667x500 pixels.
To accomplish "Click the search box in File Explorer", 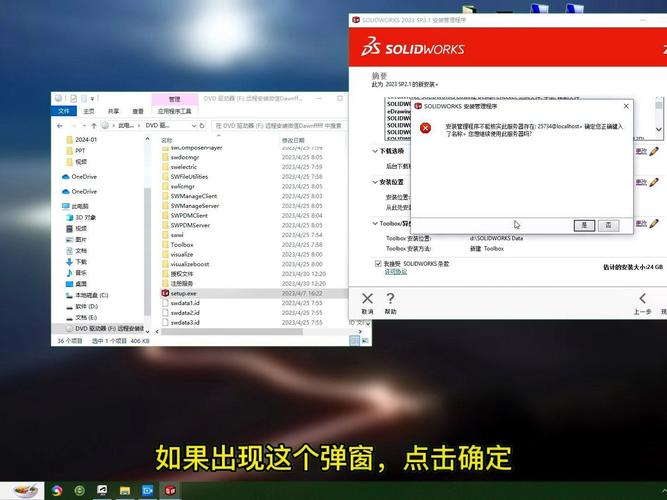I will click(279, 126).
